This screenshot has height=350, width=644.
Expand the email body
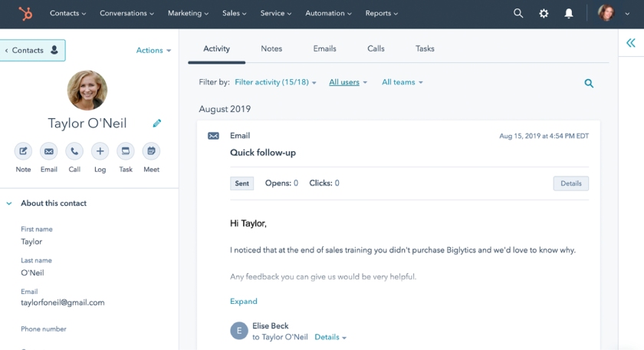(x=244, y=302)
